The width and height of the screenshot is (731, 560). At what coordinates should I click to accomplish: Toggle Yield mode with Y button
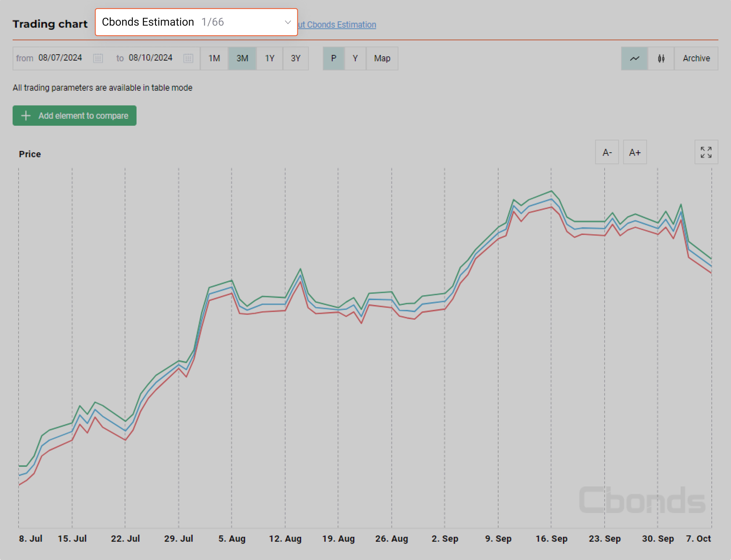coord(355,58)
